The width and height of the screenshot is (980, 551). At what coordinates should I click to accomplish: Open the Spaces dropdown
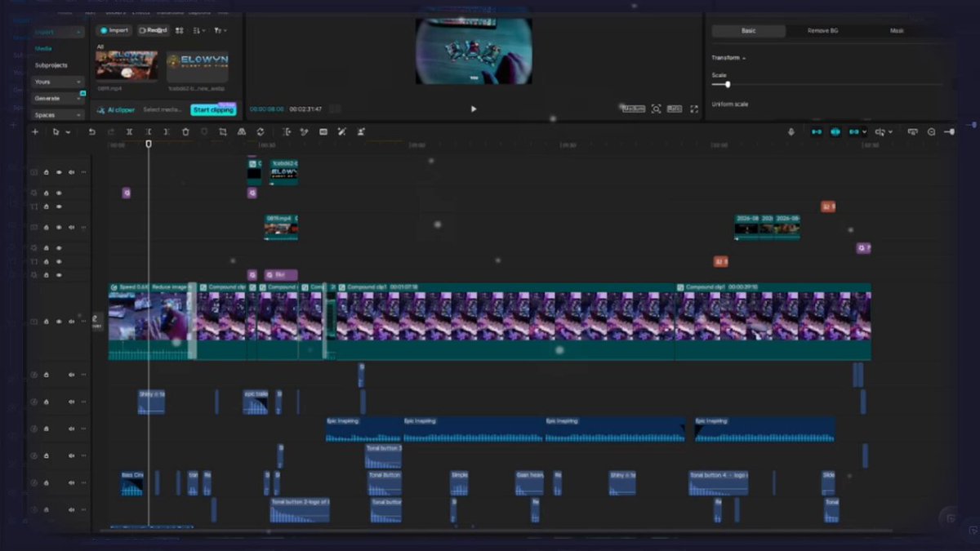point(58,114)
